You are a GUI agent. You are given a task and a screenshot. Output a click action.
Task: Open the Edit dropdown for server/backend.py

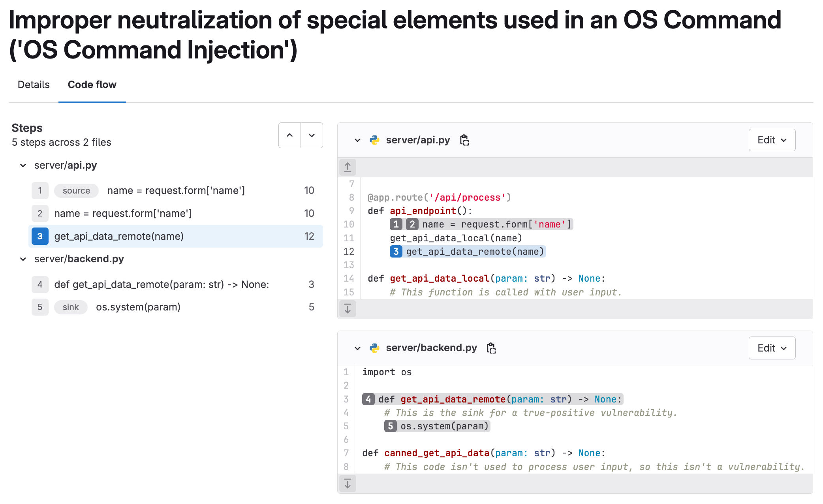(x=772, y=348)
